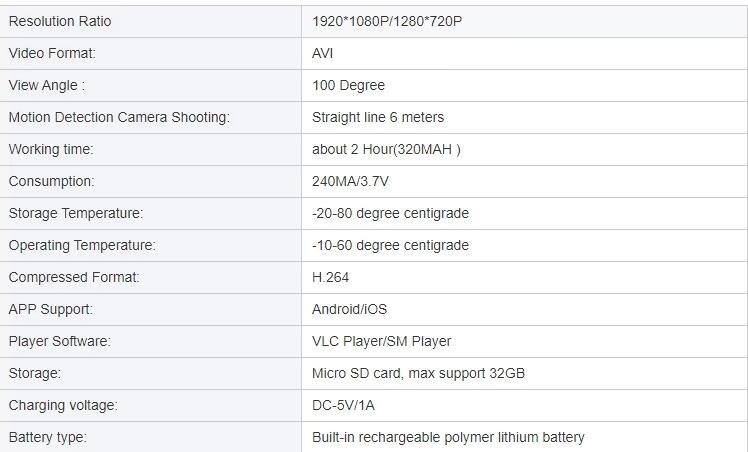Click "Micro SD card, max support 32GB"
Image resolution: width=748 pixels, height=452 pixels.
pos(418,373)
